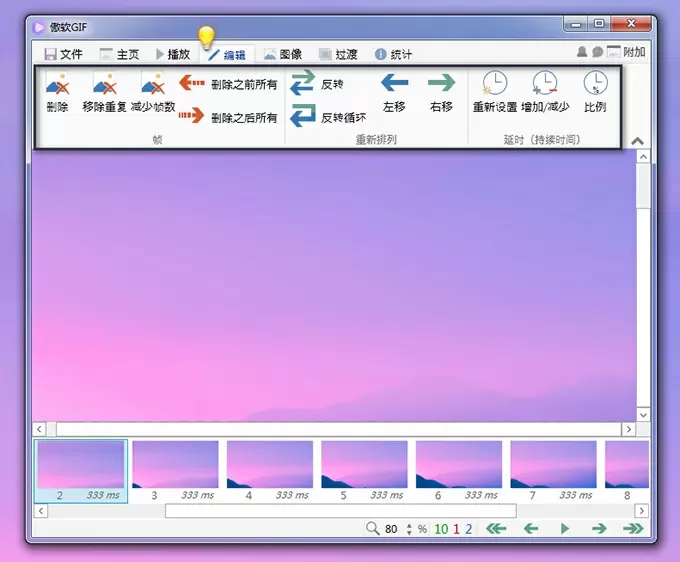Viewport: 680px width, 562px height.
Task: Collapse the ribbon with the chevron arrow
Action: coord(637,142)
